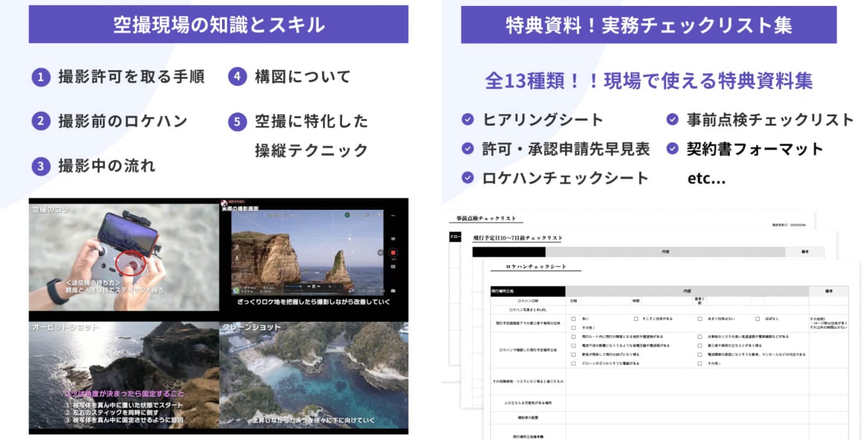This screenshot has height=440, width=868.
Task: Click the checkmark beside 許可・承認申請先早見表
Action: 467,148
